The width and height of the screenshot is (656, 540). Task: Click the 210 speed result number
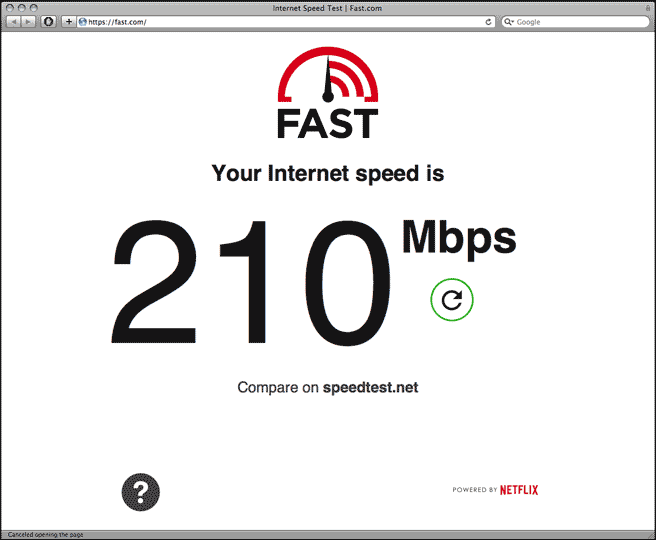tap(251, 282)
